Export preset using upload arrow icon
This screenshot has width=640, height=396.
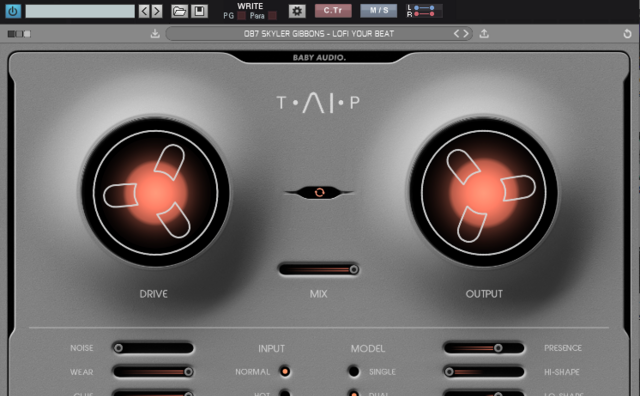click(x=484, y=33)
